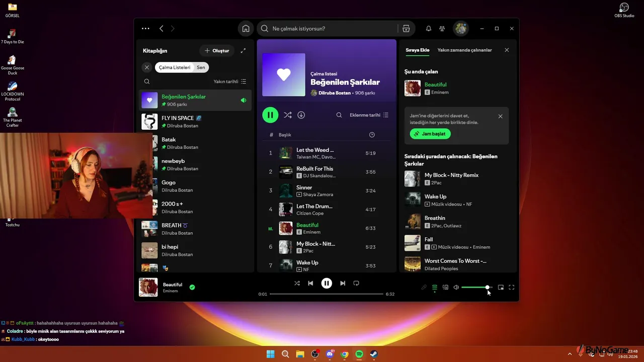Open the Yakın tarihli sort dropdown

[x=230, y=81]
